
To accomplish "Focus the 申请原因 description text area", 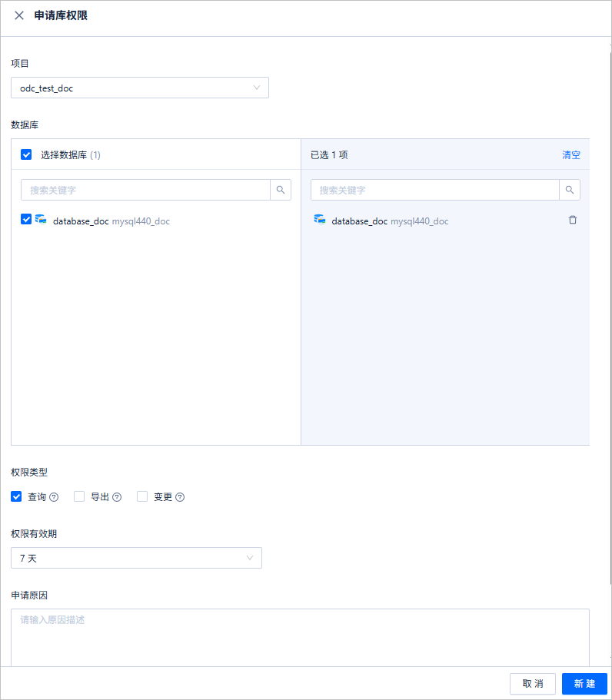I will click(300, 638).
